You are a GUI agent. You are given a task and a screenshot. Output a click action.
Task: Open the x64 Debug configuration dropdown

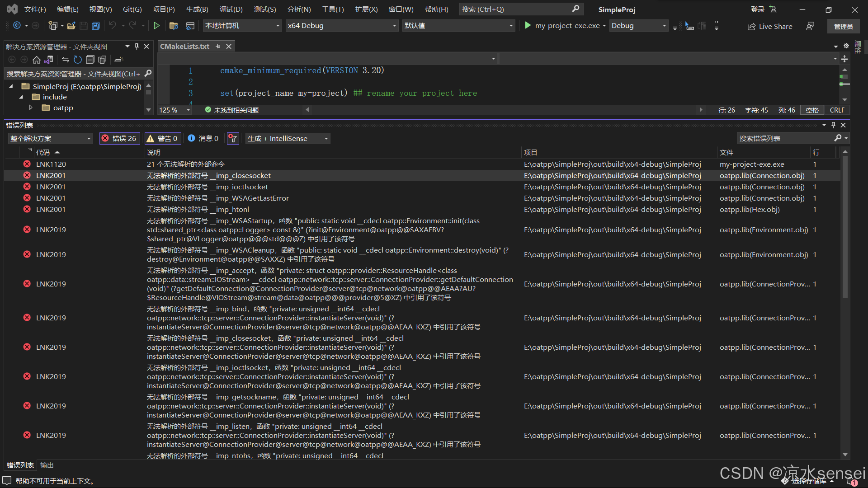coord(341,26)
